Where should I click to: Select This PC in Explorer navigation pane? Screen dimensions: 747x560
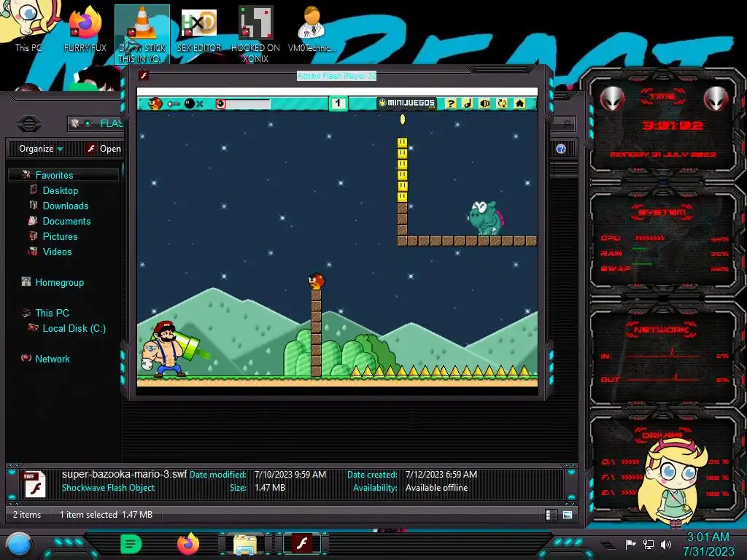(x=52, y=313)
